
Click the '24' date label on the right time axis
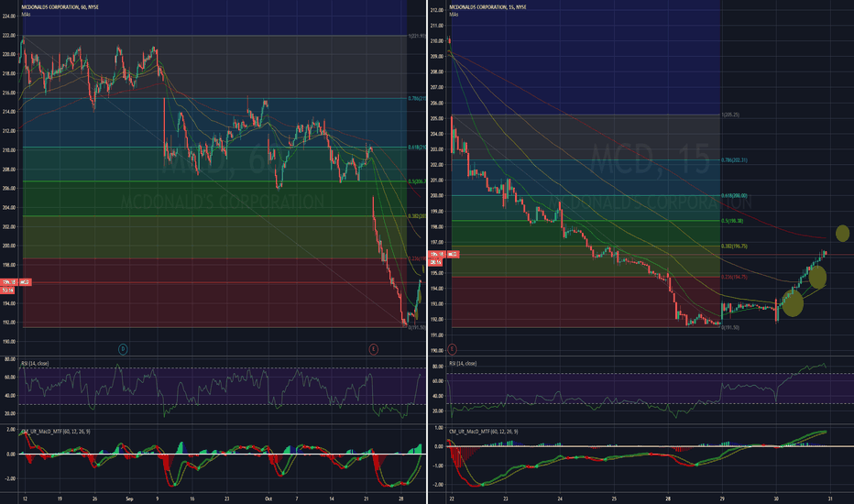[560, 499]
